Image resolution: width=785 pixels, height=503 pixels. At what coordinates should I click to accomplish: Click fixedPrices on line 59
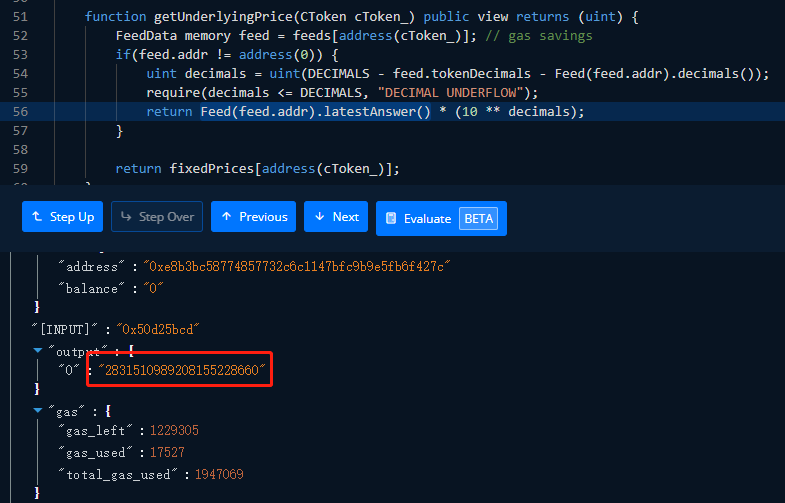tap(212, 169)
